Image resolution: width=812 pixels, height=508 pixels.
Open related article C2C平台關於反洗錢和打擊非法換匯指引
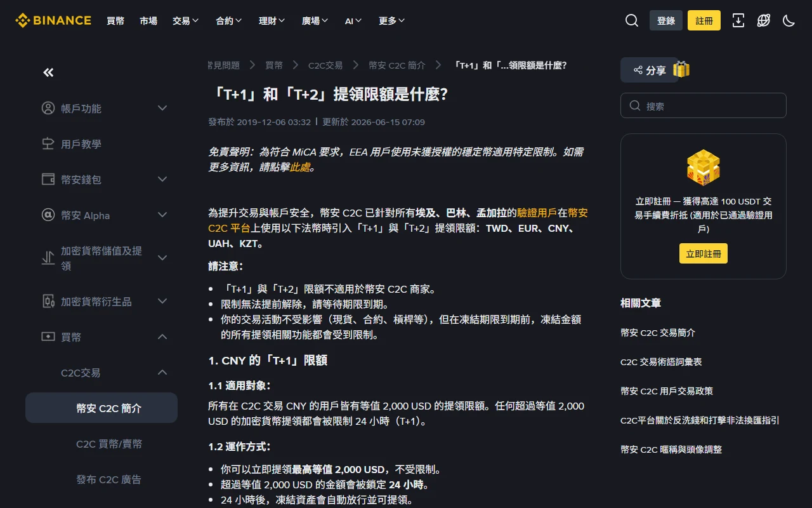[x=700, y=420]
